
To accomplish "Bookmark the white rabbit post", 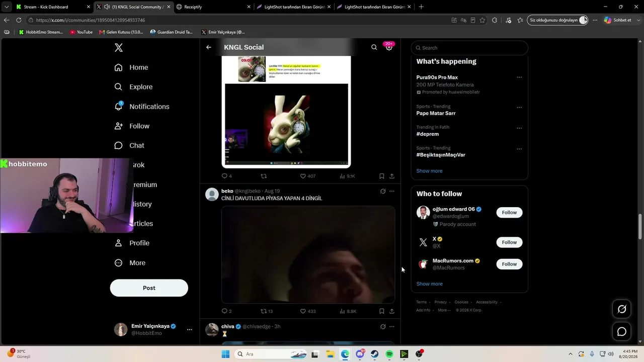I will pos(382,176).
